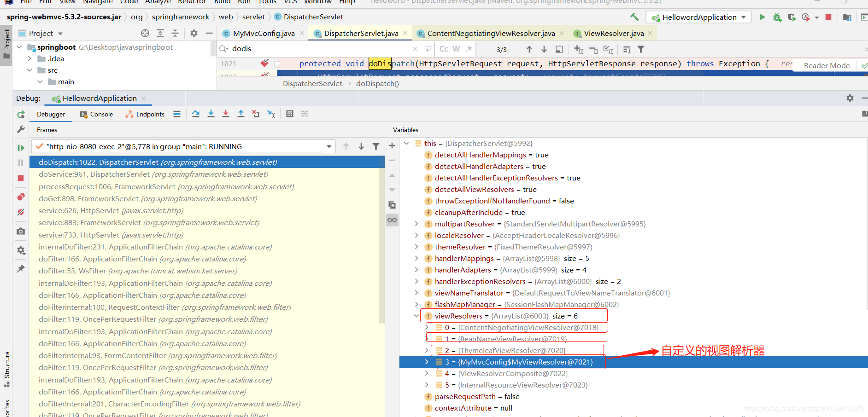This screenshot has width=868, height=417.
Task: Go to next search occurrence down arrow
Action: (x=544, y=49)
